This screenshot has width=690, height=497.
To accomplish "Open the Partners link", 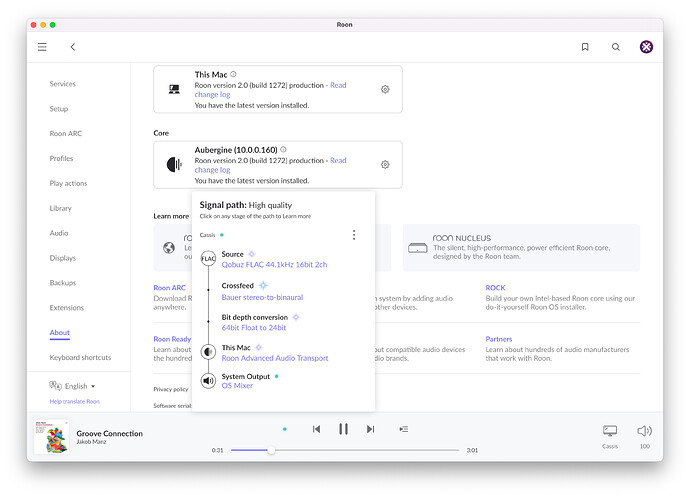I will pyautogui.click(x=499, y=339).
